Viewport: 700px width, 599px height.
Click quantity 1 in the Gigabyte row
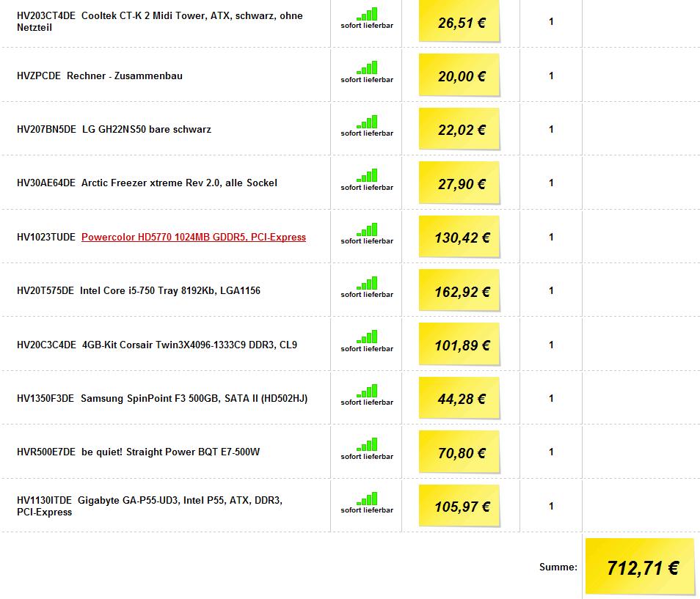[x=551, y=506]
